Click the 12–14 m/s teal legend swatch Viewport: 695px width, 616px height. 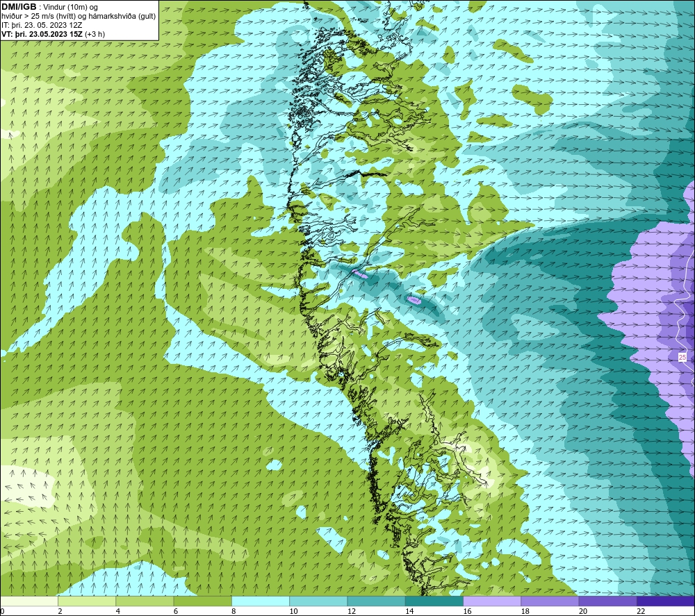[x=376, y=601]
